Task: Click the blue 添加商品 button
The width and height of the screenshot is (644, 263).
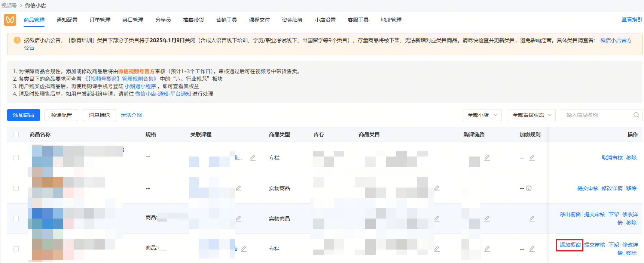Action: pyautogui.click(x=24, y=115)
